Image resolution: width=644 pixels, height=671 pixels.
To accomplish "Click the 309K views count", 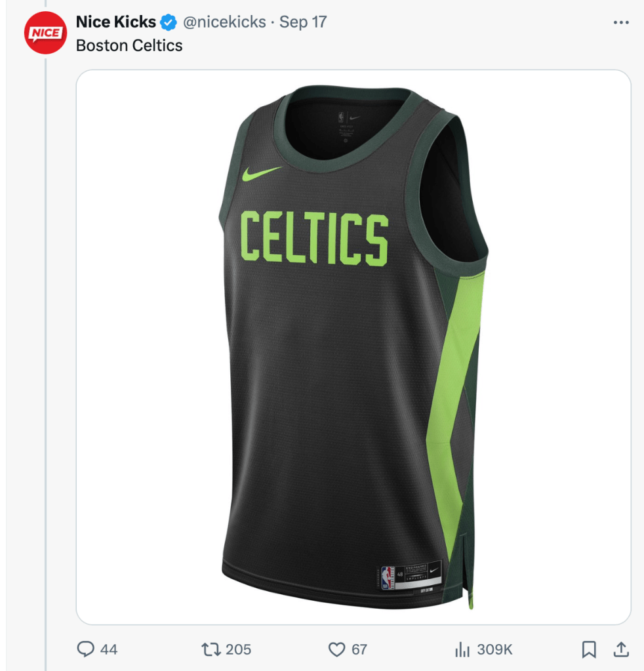I will click(494, 649).
